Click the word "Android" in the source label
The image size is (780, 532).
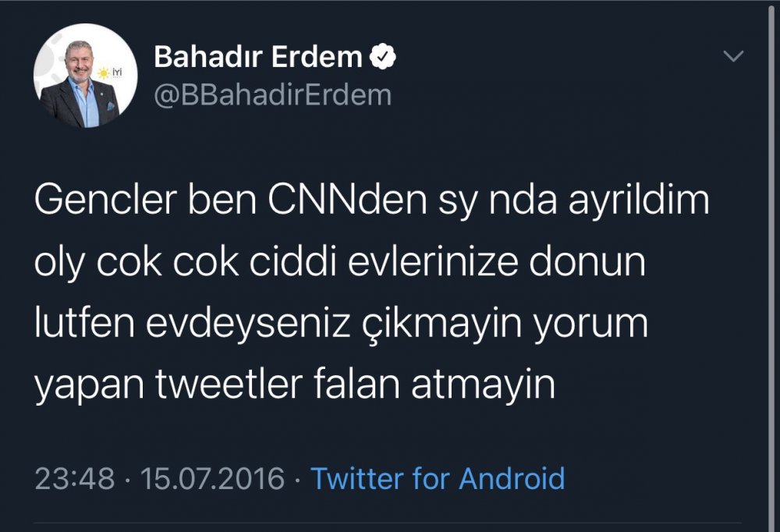512,477
